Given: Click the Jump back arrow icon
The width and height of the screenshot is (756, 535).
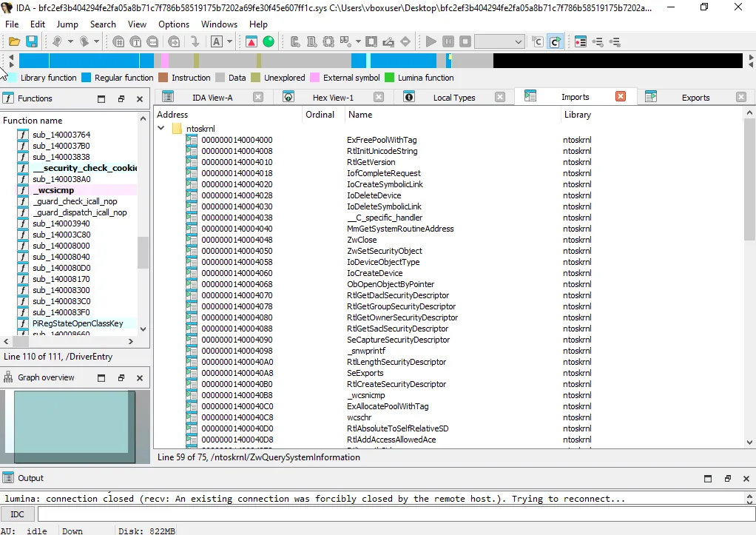Looking at the screenshot, I should (58, 42).
